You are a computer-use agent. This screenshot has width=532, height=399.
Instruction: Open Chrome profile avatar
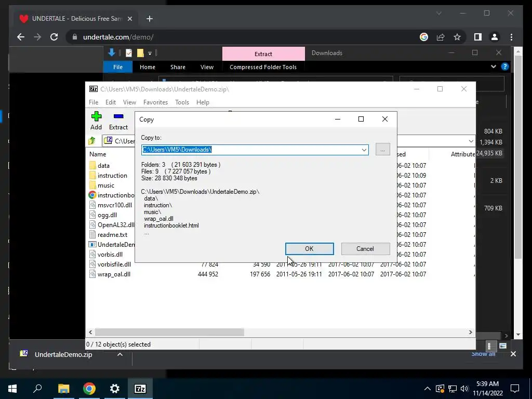tap(495, 37)
